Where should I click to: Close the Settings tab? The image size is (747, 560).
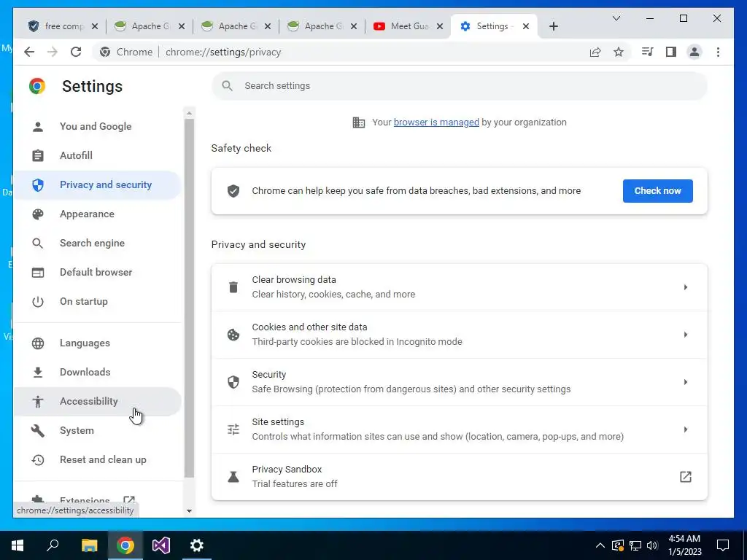pyautogui.click(x=526, y=26)
